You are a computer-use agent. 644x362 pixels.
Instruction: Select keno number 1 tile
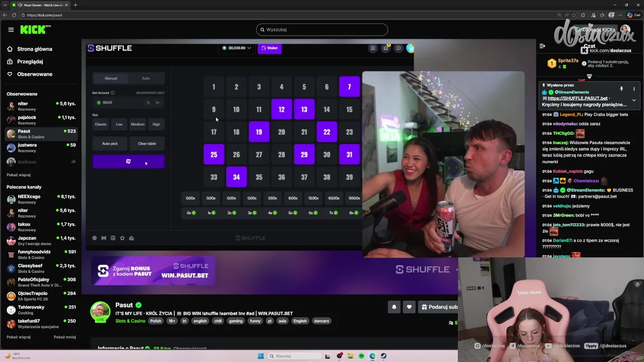213,86
